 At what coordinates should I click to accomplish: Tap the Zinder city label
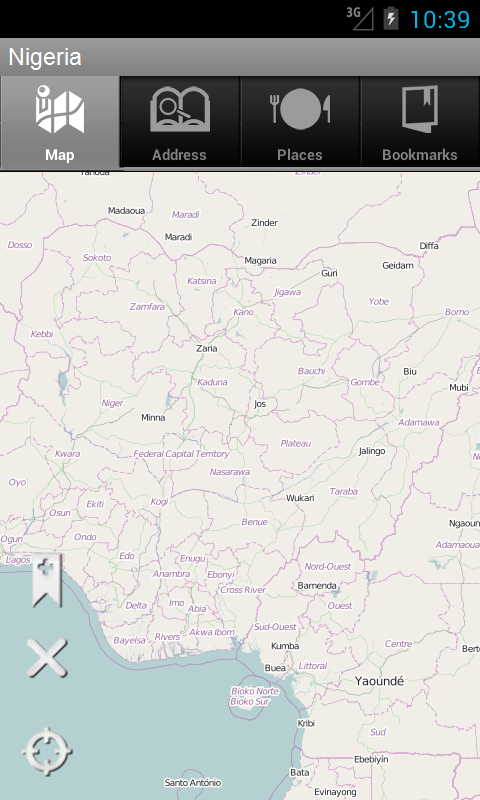(264, 223)
